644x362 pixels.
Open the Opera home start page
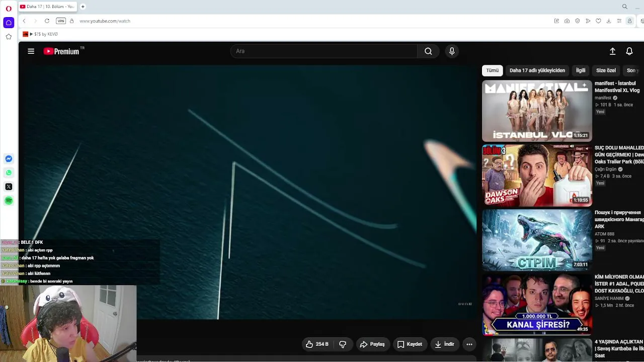pyautogui.click(x=9, y=23)
